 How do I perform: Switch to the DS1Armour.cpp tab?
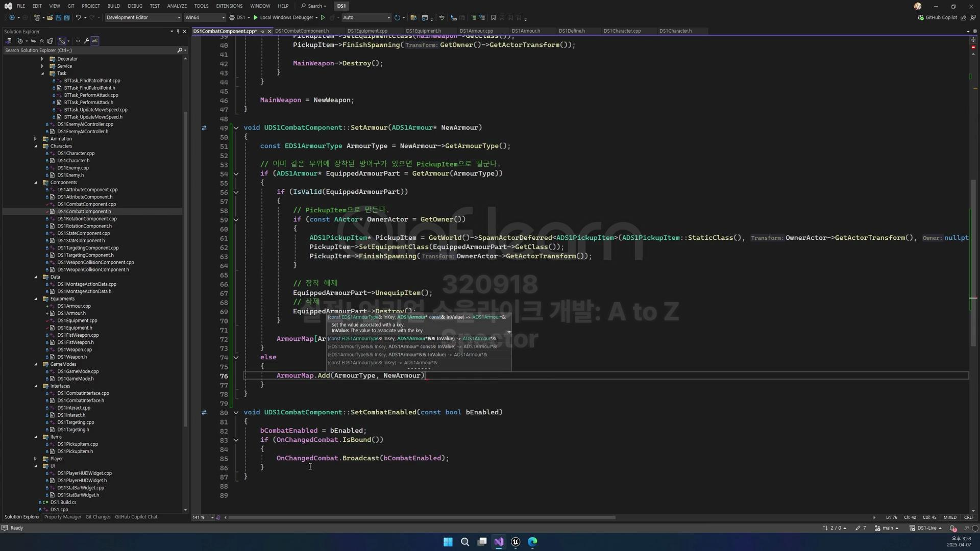[x=476, y=31]
